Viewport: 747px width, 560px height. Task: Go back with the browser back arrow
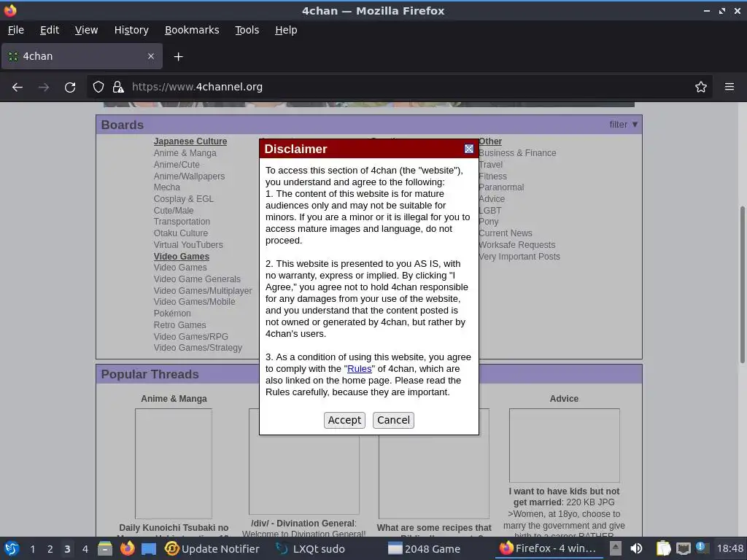[18, 87]
